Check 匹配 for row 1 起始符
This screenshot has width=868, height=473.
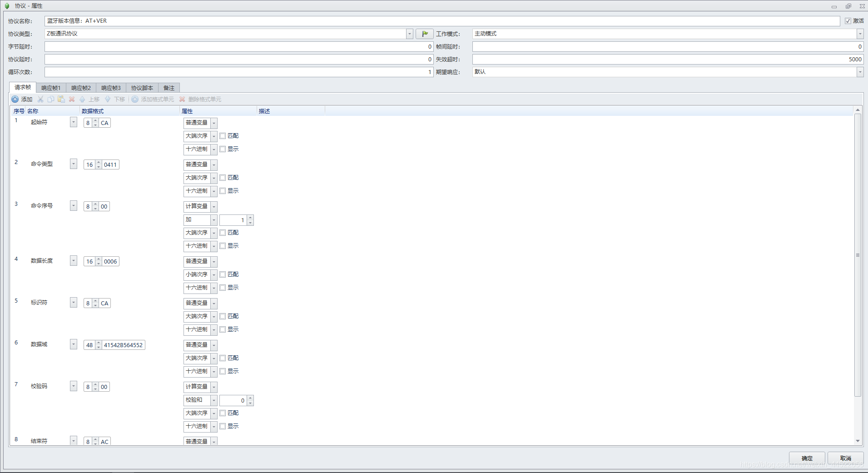223,136
